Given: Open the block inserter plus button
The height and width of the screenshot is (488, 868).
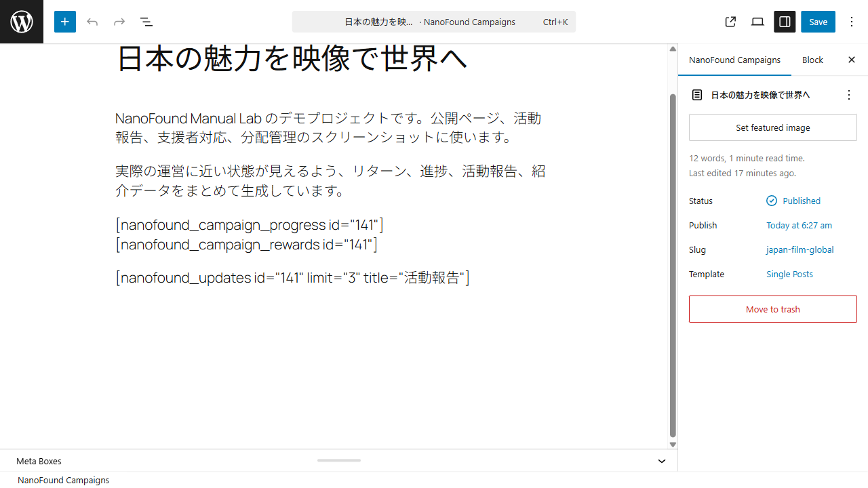Looking at the screenshot, I should (x=65, y=22).
